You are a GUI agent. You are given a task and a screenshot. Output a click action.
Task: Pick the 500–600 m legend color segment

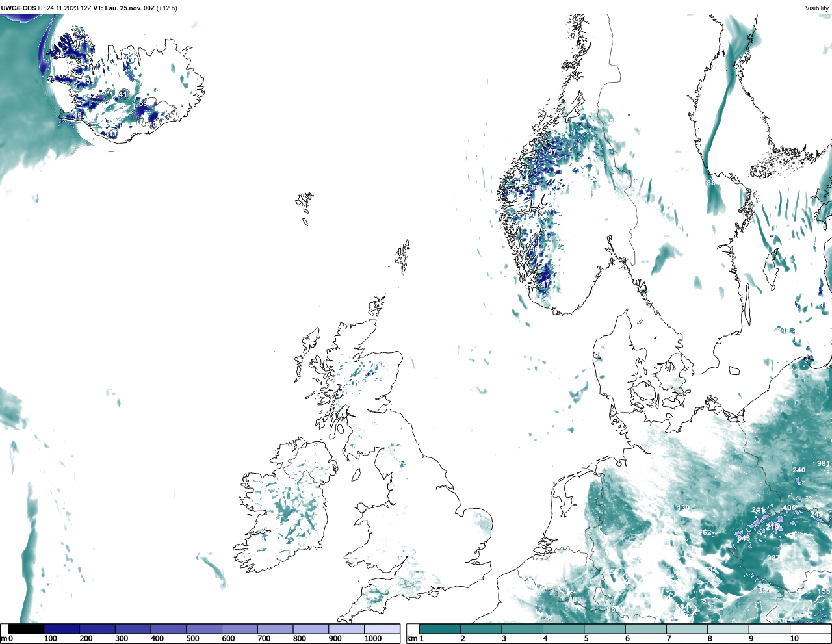pos(204,628)
